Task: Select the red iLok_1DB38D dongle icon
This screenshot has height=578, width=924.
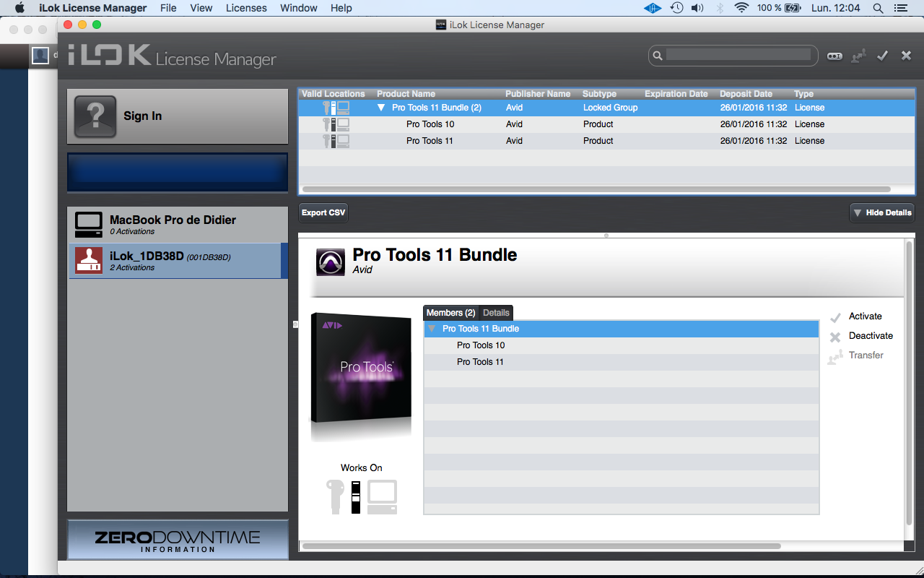Action: 89,261
